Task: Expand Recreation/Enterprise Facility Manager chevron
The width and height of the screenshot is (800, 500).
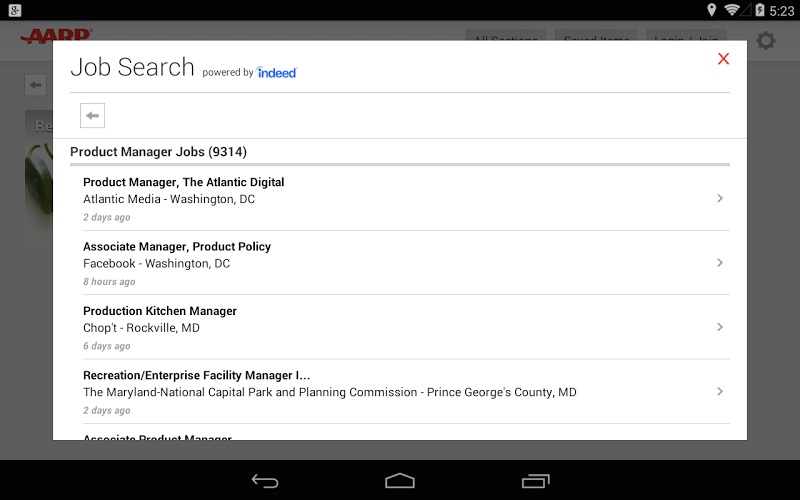Action: coord(720,391)
